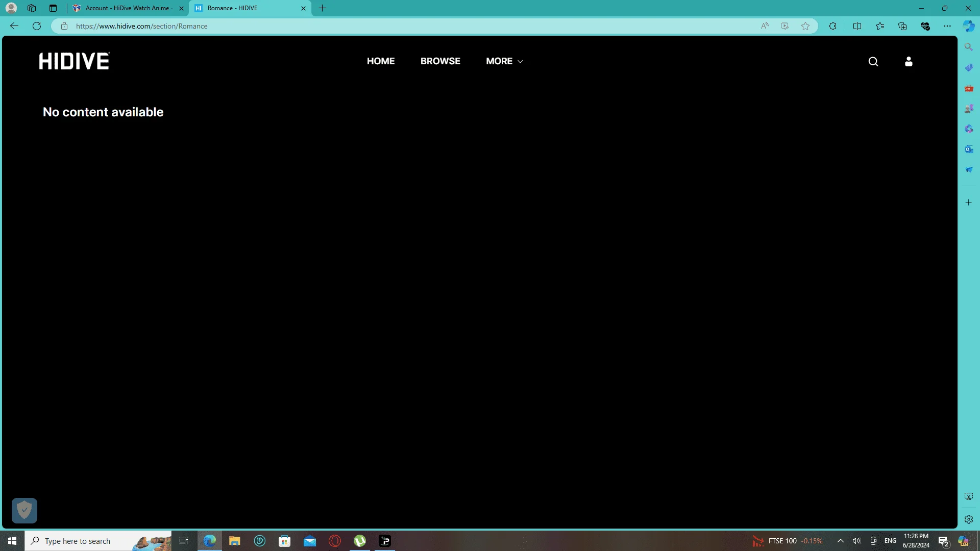Open the tab actions menu
This screenshot has width=980, height=551.
(x=53, y=8)
